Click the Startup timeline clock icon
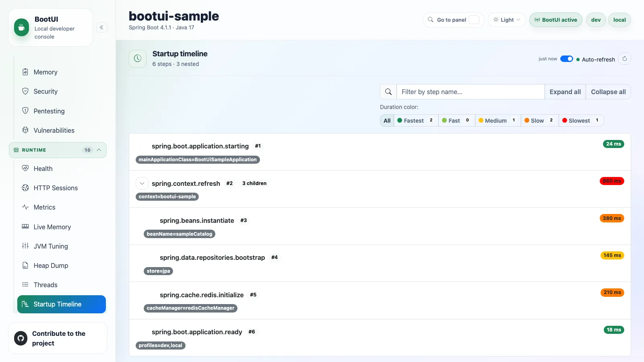The width and height of the screenshot is (644, 362). 138,59
